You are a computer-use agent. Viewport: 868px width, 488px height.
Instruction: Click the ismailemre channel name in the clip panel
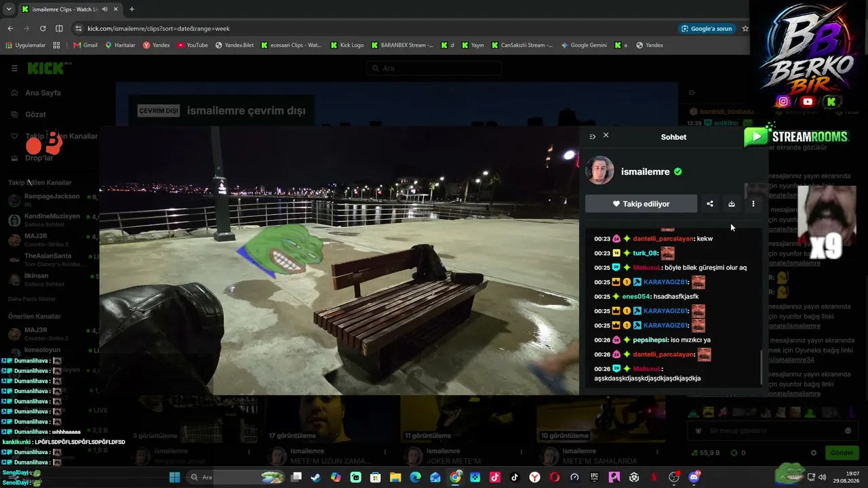pos(645,171)
